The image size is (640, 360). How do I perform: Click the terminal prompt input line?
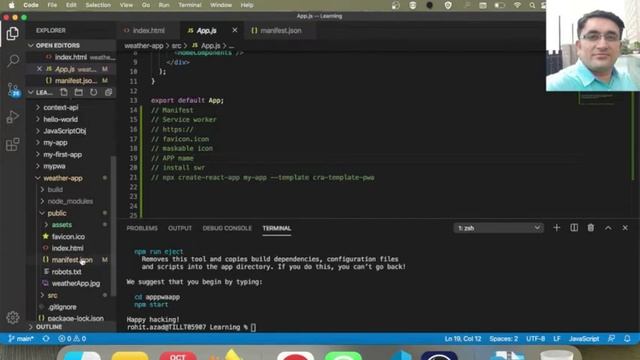[253, 327]
